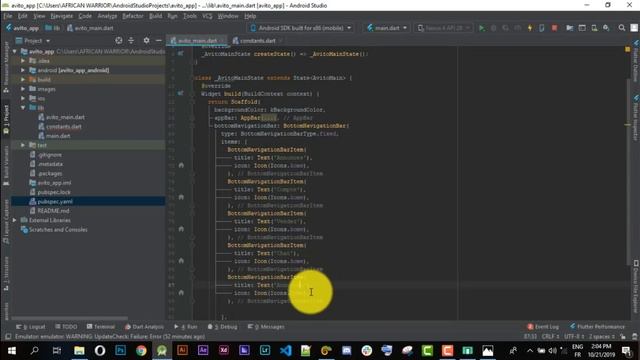
Task: Switch to avito_main.dart editor tab
Action: tap(197, 40)
